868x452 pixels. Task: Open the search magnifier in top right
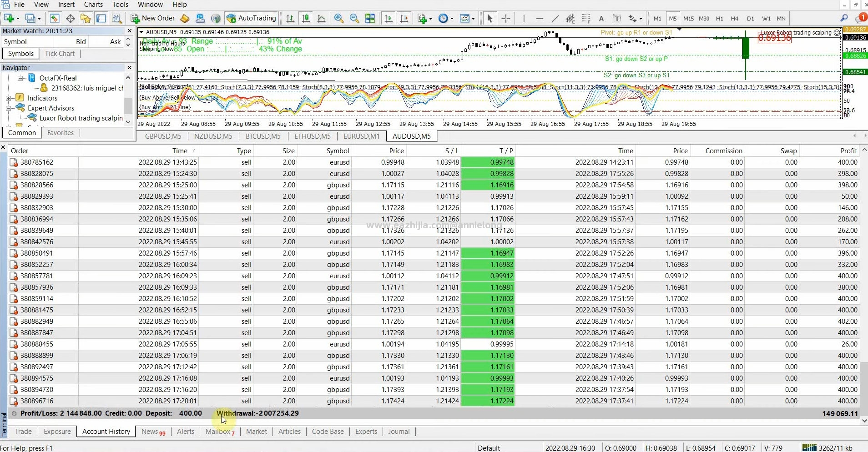[x=844, y=19]
